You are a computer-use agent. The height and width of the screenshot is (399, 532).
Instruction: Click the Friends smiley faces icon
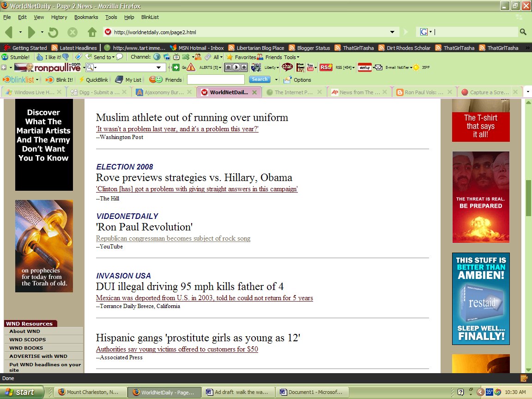tap(156, 79)
